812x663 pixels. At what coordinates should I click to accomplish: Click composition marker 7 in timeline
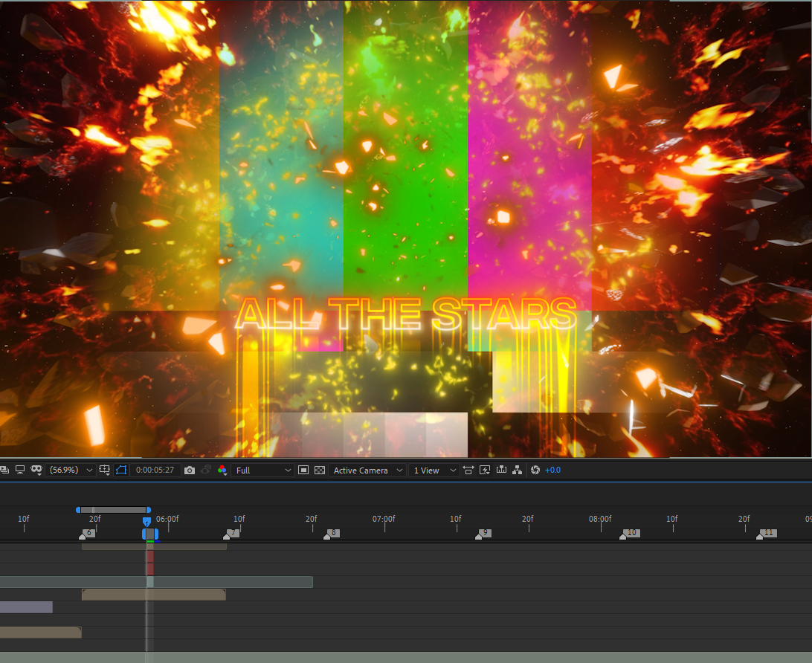click(x=231, y=534)
